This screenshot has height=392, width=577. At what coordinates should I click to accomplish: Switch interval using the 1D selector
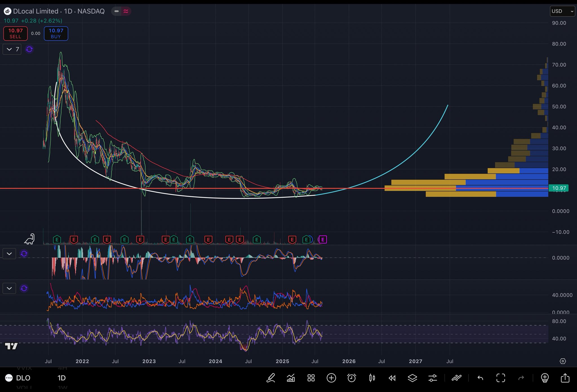click(x=61, y=378)
